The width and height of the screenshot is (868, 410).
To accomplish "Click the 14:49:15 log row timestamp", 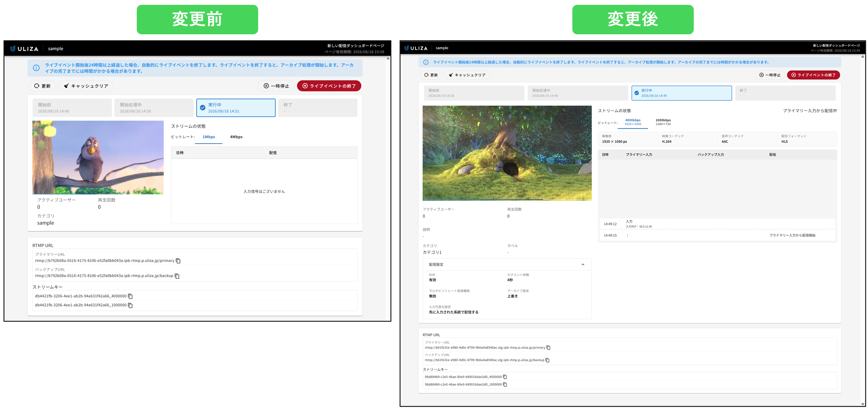I will (610, 235).
